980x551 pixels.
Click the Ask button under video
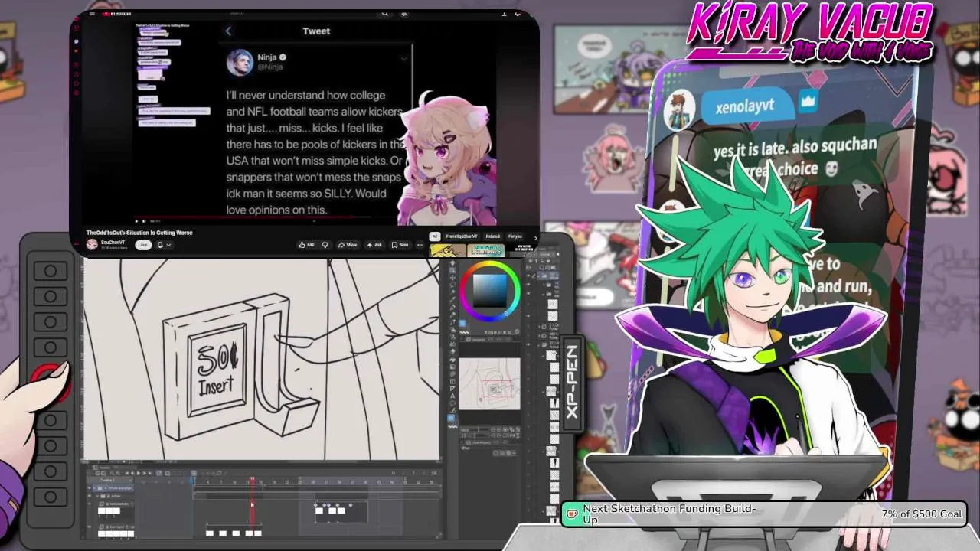pos(374,245)
